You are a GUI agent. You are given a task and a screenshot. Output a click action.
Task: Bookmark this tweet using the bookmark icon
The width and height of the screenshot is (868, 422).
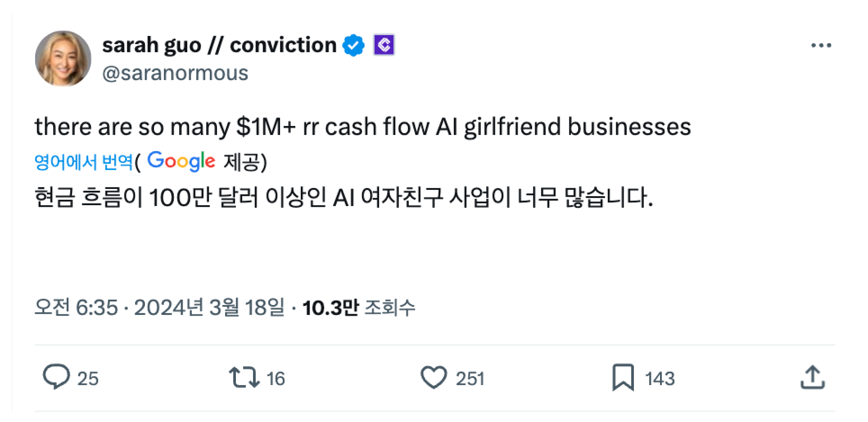click(623, 377)
